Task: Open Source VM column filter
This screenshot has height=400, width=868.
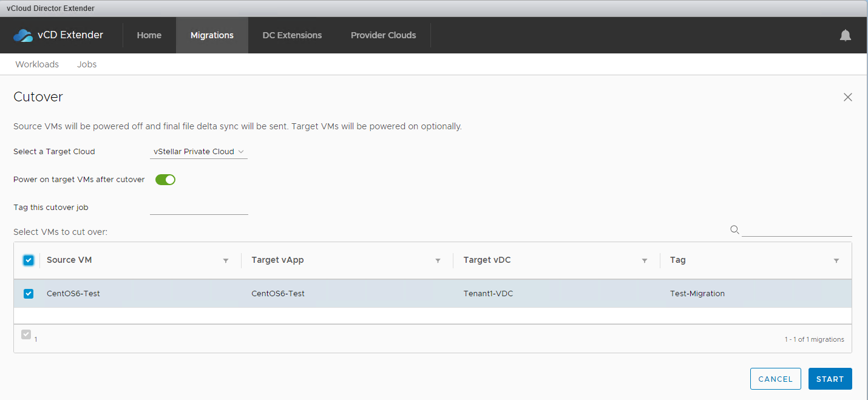Action: 226,260
